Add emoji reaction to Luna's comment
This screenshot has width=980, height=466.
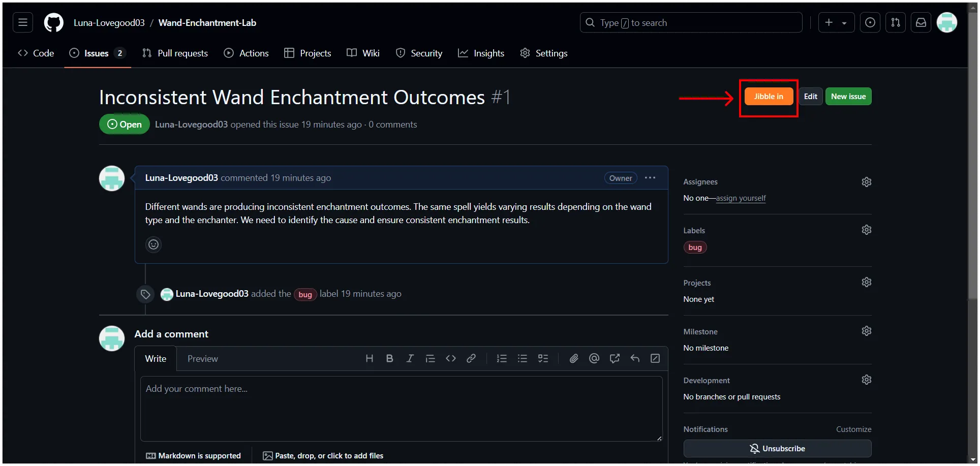pyautogui.click(x=154, y=245)
